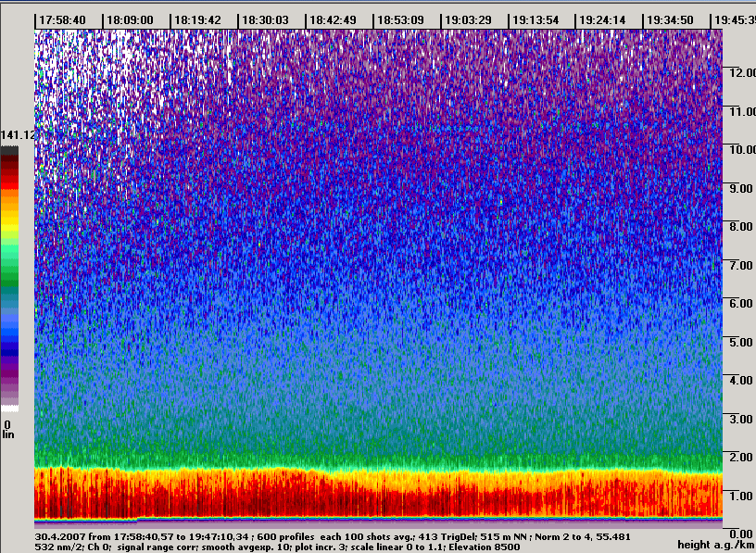Click the 'lin' scale mode label
756x553 pixels.
coord(8,434)
